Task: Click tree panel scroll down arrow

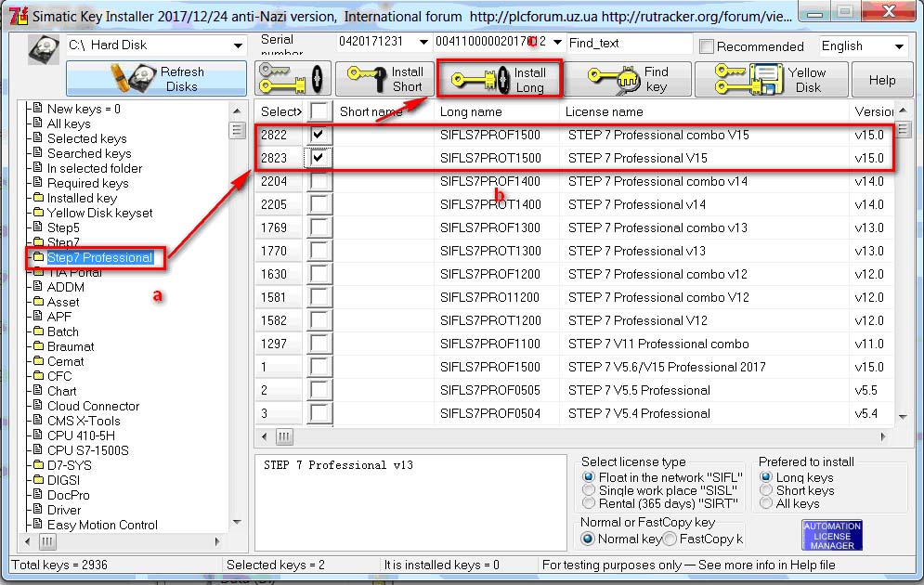Action: (x=237, y=522)
